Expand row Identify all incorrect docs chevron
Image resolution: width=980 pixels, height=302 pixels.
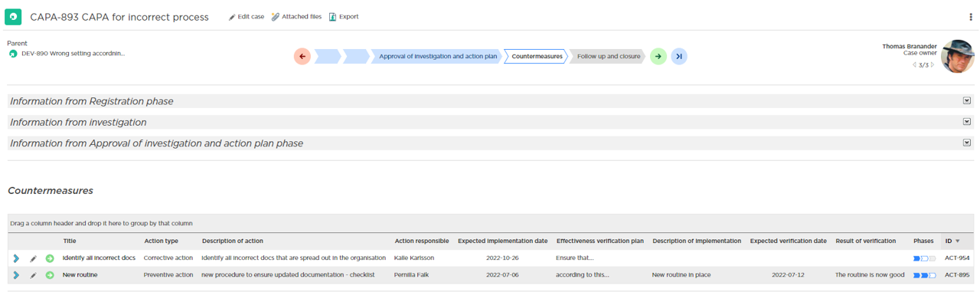pyautogui.click(x=16, y=258)
